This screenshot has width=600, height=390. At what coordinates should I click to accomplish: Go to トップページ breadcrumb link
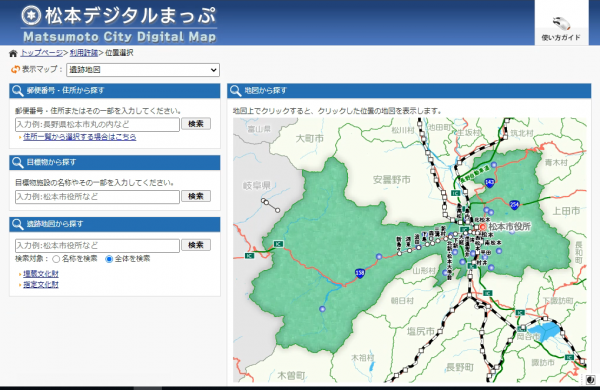click(x=42, y=53)
